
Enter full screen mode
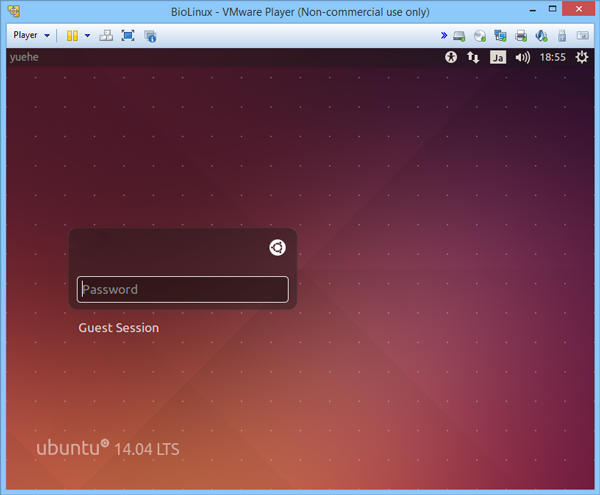point(128,36)
